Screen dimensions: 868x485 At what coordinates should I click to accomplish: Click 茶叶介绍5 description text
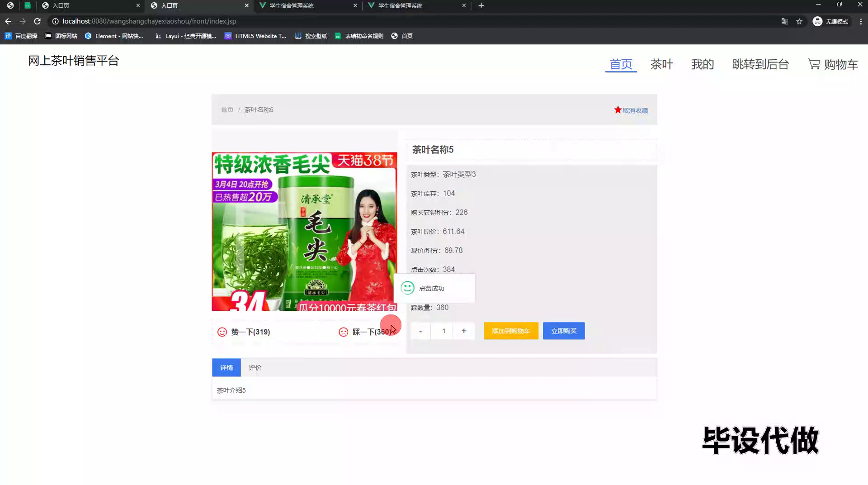pos(231,390)
